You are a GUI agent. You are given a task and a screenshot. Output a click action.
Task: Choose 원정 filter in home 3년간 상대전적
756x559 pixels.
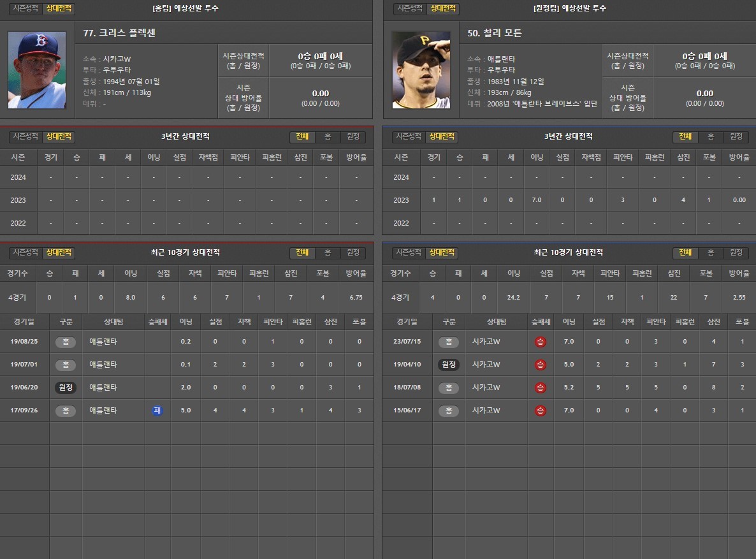(x=353, y=136)
